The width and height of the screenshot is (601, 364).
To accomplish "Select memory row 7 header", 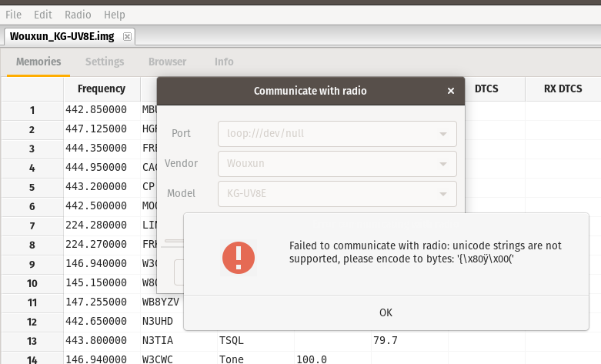I will 32,225.
